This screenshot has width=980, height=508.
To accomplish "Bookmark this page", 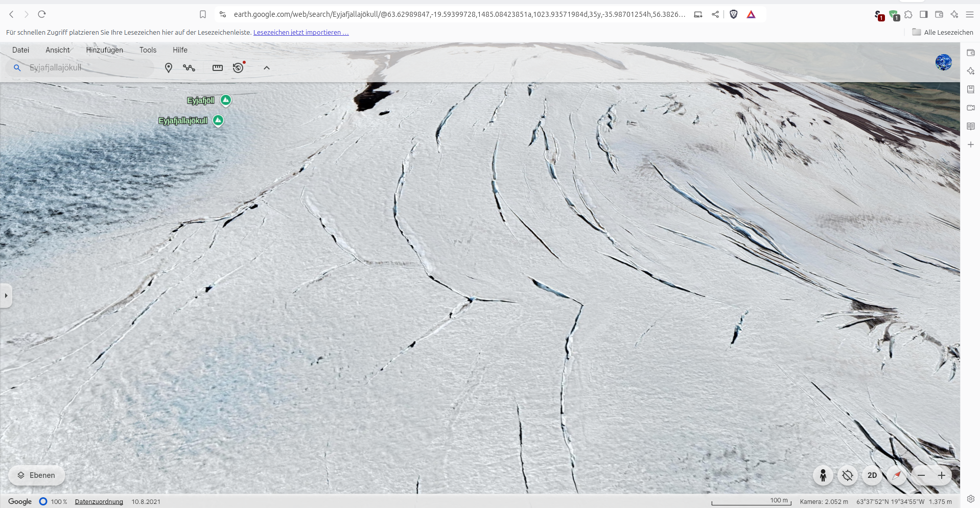I will [x=203, y=14].
